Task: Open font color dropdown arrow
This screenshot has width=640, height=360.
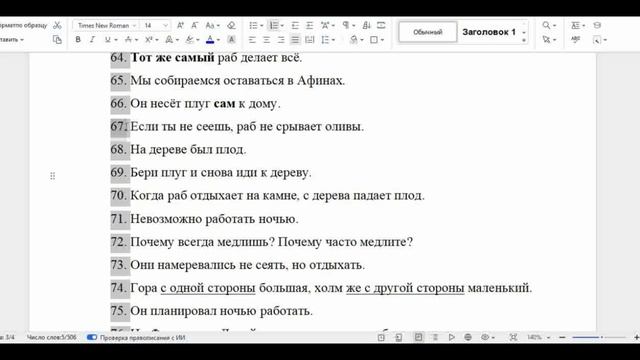Action: click(218, 40)
